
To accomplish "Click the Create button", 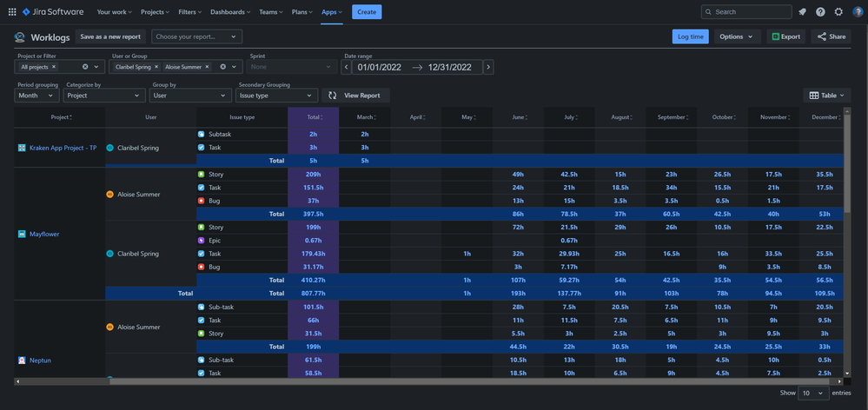I will click(367, 11).
